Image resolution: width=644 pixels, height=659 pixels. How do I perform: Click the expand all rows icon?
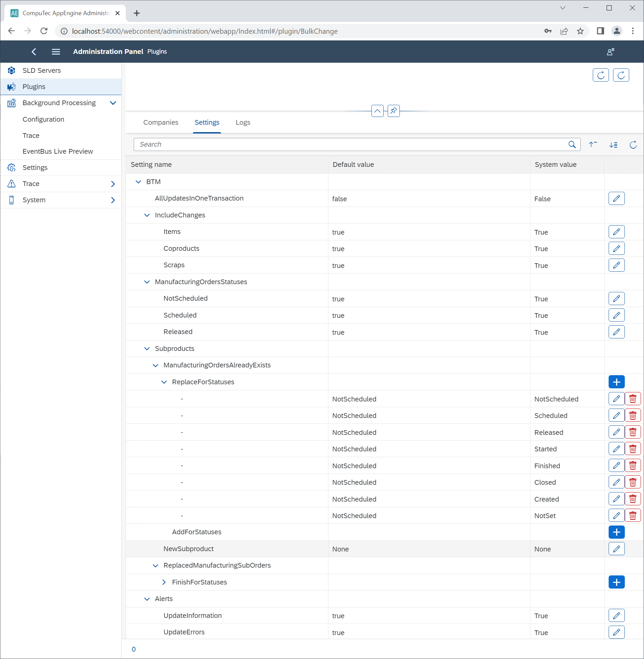613,145
